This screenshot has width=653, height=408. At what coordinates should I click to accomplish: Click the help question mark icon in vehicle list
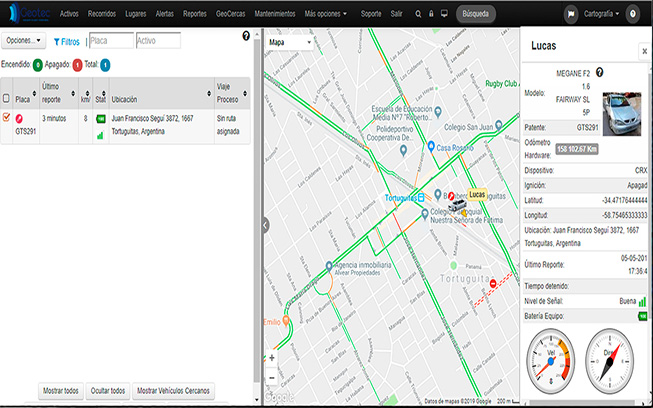[x=246, y=36]
